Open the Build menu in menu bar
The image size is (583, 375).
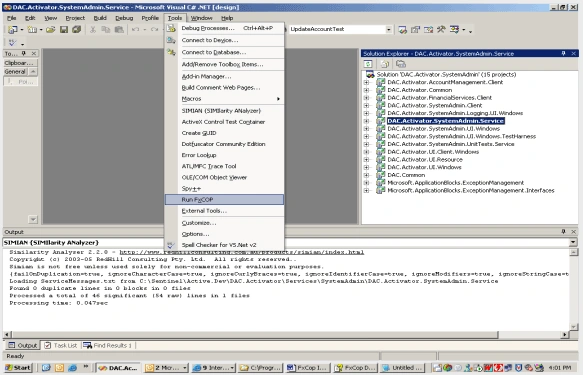coord(100,18)
